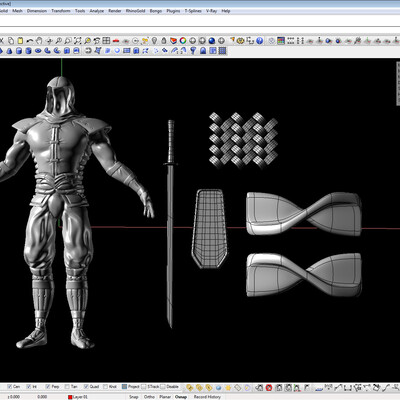400x400 pixels.
Task: Select the blue cylinder solid icon
Action: click(19, 51)
